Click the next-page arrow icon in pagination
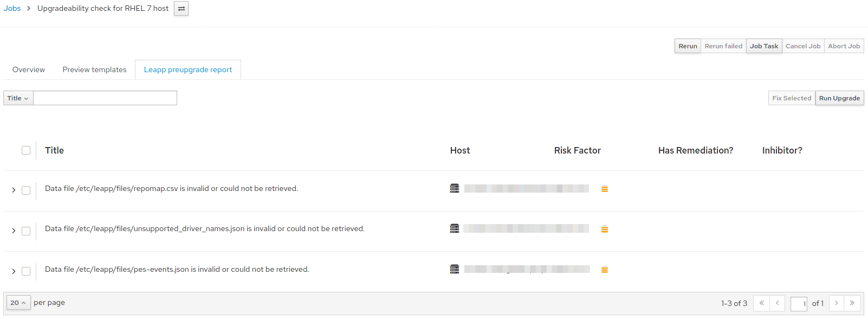This screenshot has height=319, width=868. 837,303
